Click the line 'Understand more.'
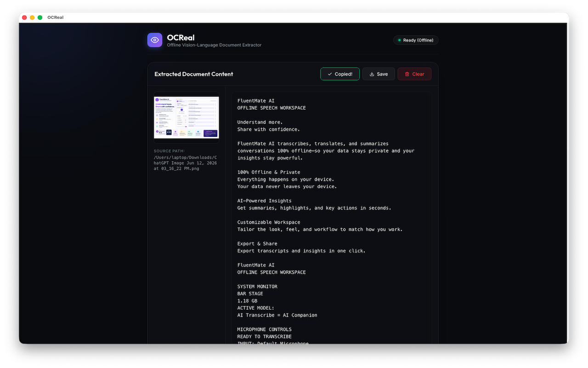The width and height of the screenshot is (588, 368). click(260, 122)
